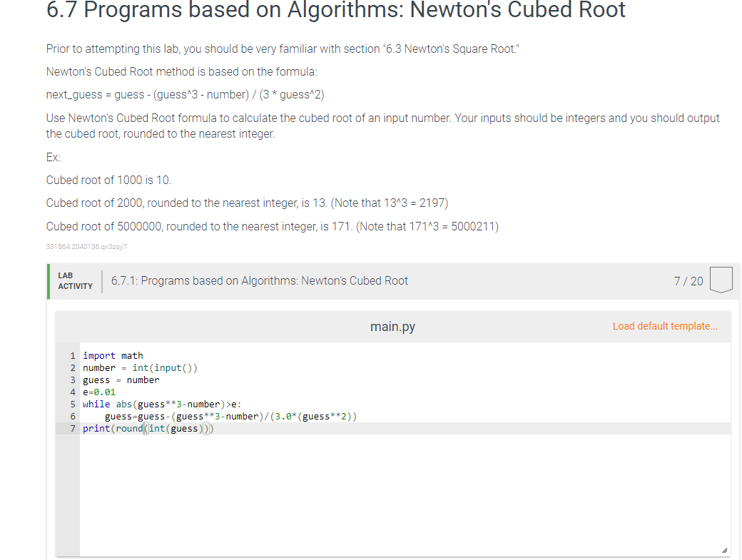This screenshot has height=560, width=742.
Task: Toggle the bookmark ribbon beside the score
Action: pyautogui.click(x=721, y=280)
